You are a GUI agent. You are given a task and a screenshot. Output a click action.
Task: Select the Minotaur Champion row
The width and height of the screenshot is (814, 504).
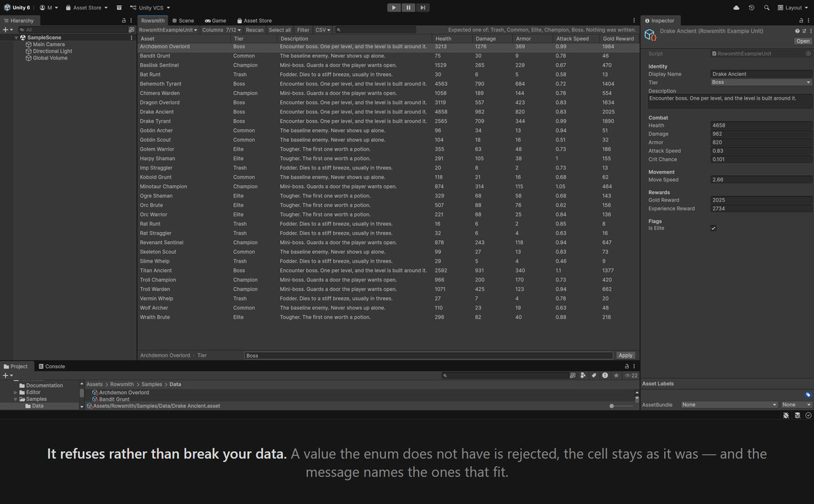coord(387,187)
